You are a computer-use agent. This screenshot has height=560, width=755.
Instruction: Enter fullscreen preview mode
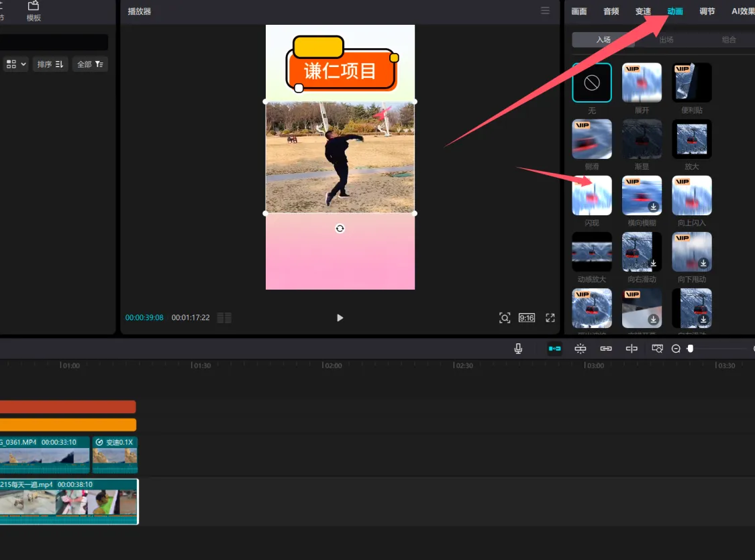[x=550, y=318]
